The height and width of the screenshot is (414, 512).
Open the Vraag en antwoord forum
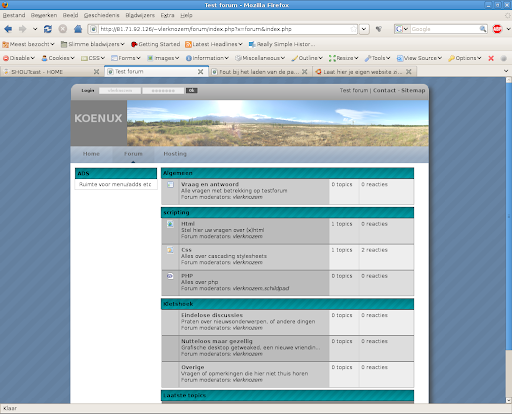point(210,184)
